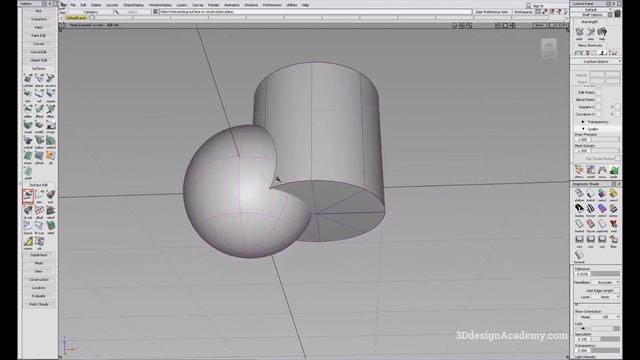This screenshot has height=360, width=640.
Task: Open the Subdivision palette tab
Action: coord(39,255)
